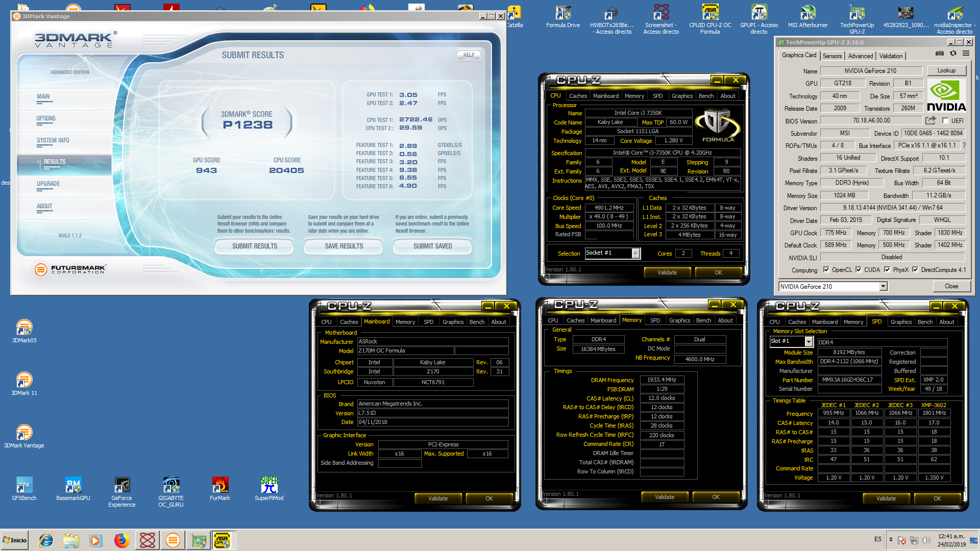Open Windows Explorer folder from the taskbar
Viewport: 980px width, 551px height.
tap(71, 540)
